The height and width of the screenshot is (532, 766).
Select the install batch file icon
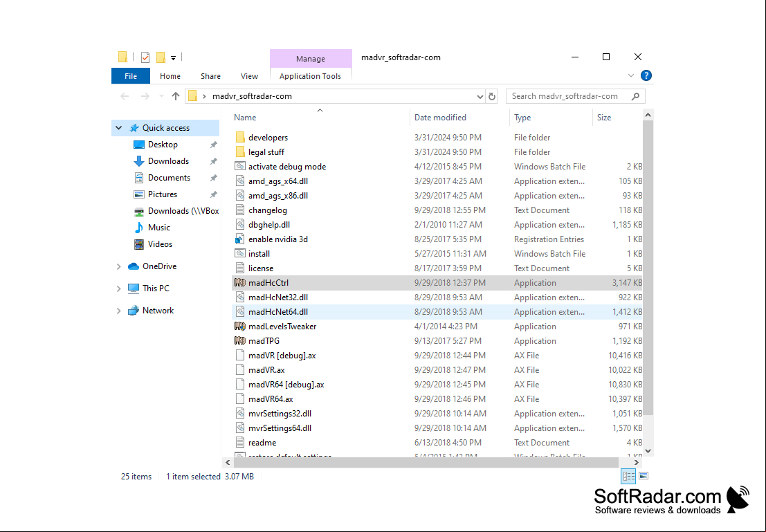click(x=240, y=253)
